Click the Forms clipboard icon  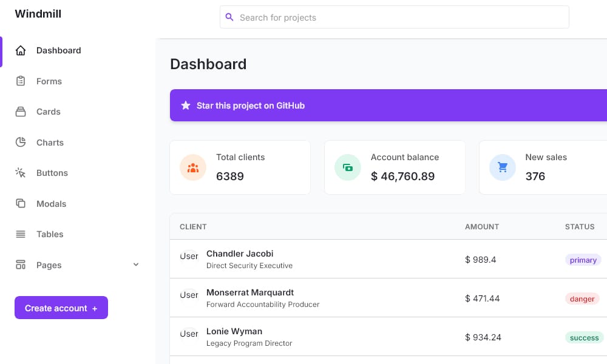point(21,81)
